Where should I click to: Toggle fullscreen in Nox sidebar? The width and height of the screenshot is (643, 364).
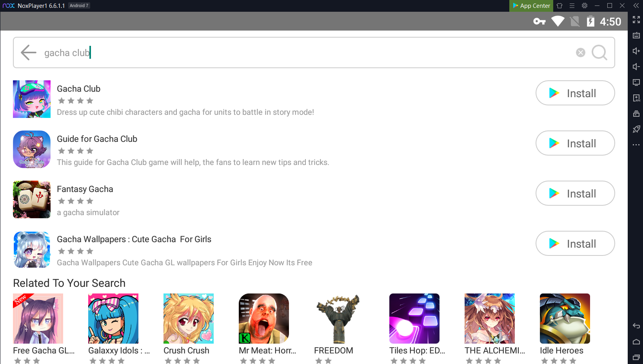636,20
